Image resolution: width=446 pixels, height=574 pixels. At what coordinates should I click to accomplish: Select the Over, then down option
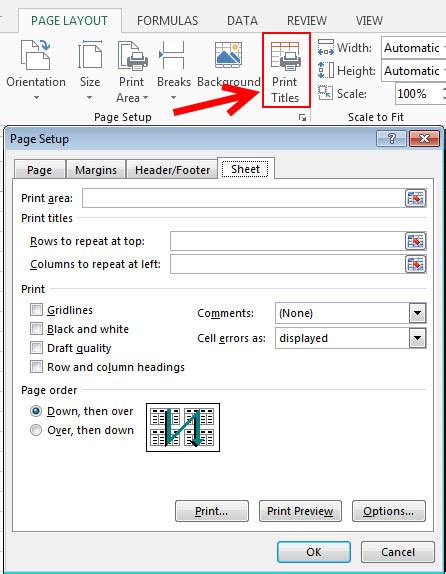pyautogui.click(x=36, y=430)
